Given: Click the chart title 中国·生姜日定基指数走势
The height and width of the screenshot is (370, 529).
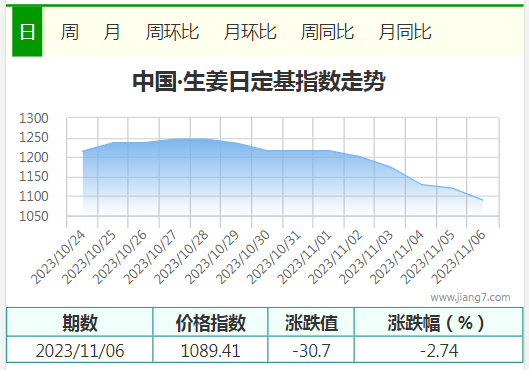Looking at the screenshot, I should click(259, 81).
